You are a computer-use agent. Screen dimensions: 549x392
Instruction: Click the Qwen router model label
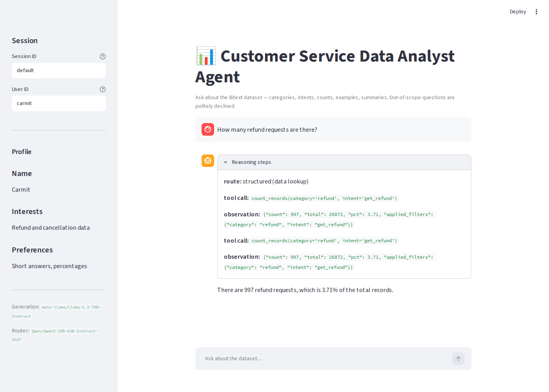pos(55,335)
